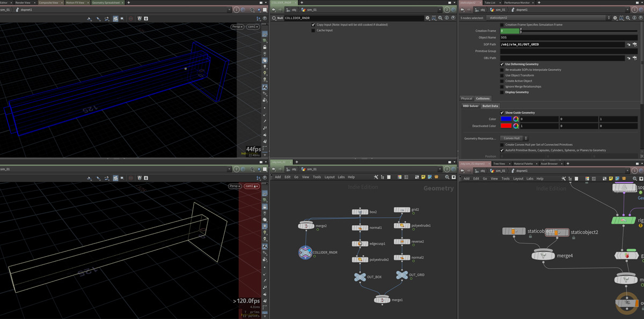Screen dimensions: 644x319
Task: Go back in dopnet network editor history
Action: coord(462,170)
